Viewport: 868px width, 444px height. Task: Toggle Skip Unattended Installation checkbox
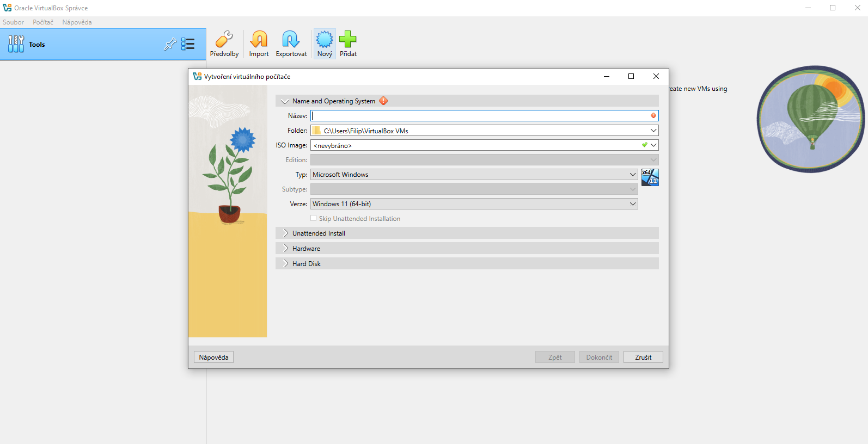pyautogui.click(x=314, y=218)
